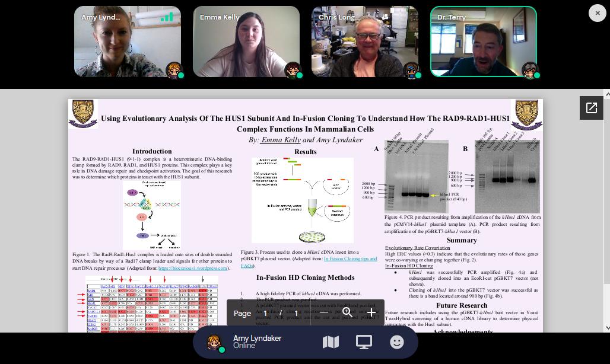Click the 'Amy Lyndaker Online' status text
The width and height of the screenshot is (610, 364).
pos(257,341)
